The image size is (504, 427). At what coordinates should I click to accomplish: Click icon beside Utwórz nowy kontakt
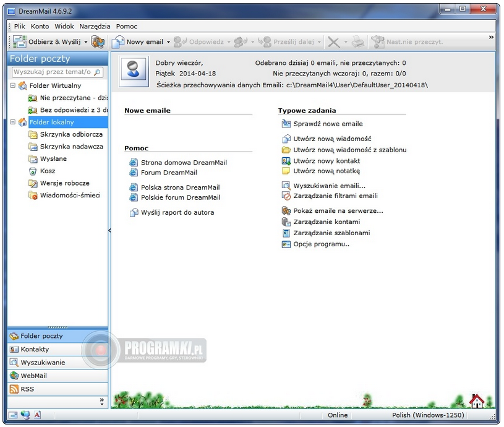tap(286, 161)
